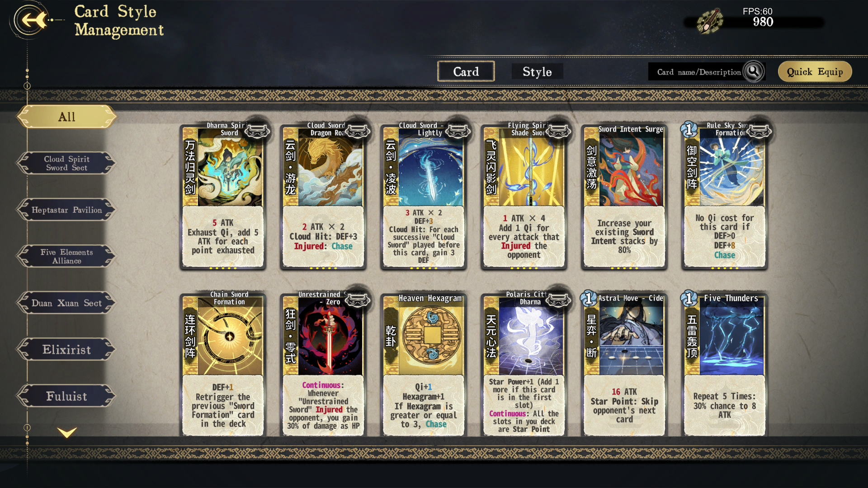The height and width of the screenshot is (488, 868).
Task: Click the style badge on Dharma Spirit Sword card
Action: 257,131
